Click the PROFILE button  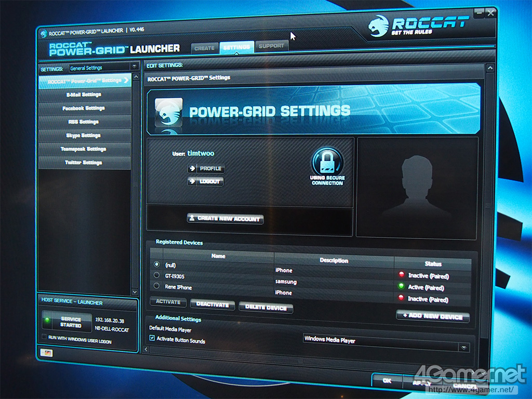pos(206,168)
